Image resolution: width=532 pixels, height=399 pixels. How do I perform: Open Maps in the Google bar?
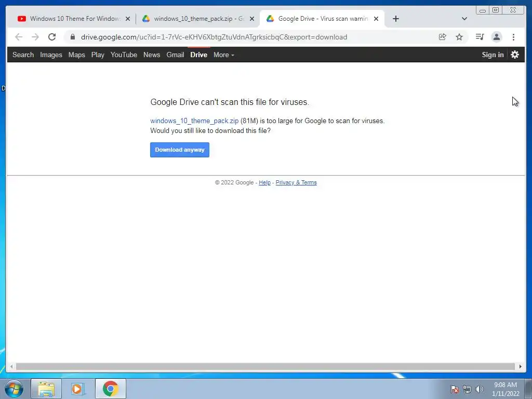[x=77, y=55]
